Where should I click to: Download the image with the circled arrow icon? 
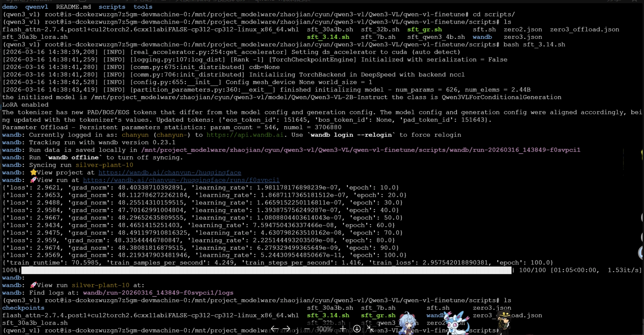click(x=357, y=329)
